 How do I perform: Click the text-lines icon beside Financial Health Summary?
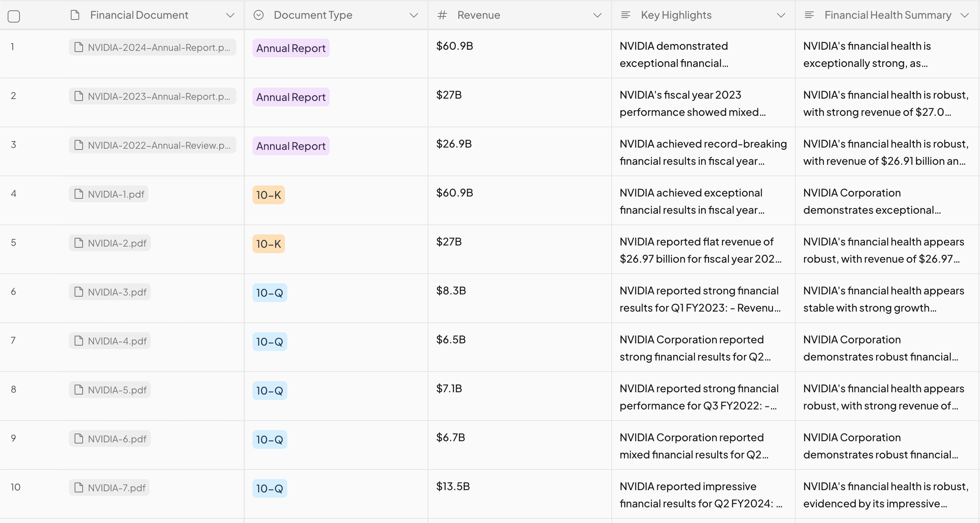809,15
